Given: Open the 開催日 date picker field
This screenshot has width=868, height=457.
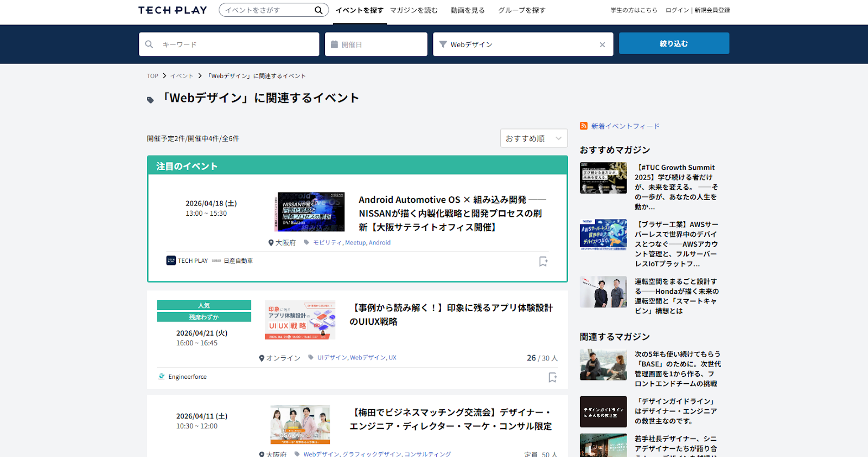Looking at the screenshot, I should click(x=376, y=44).
